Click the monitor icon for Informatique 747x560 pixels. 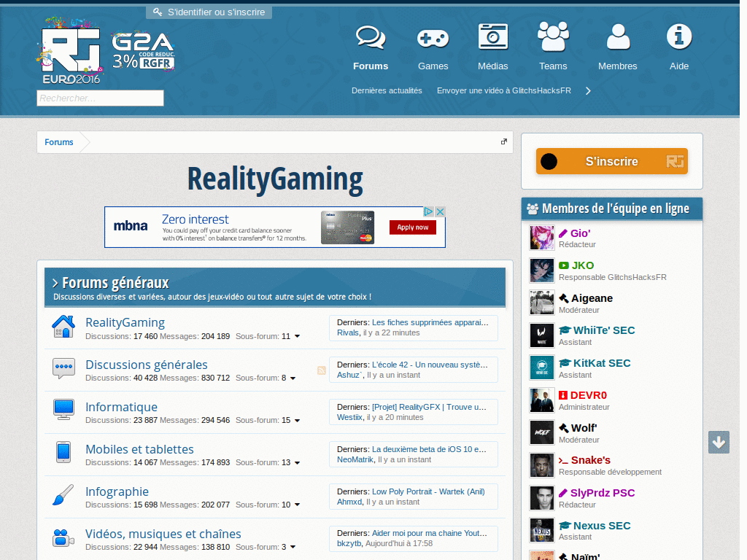click(63, 410)
